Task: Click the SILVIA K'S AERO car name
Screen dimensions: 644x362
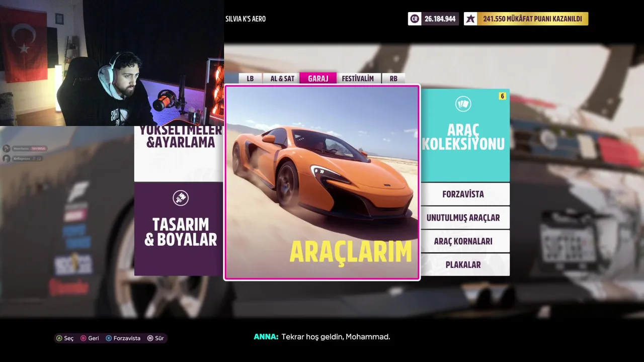Action: tap(246, 19)
